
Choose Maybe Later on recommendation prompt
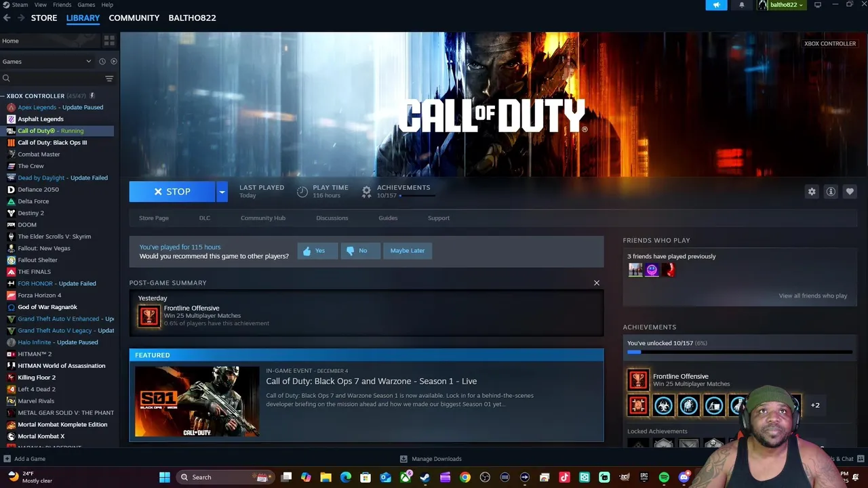408,251
